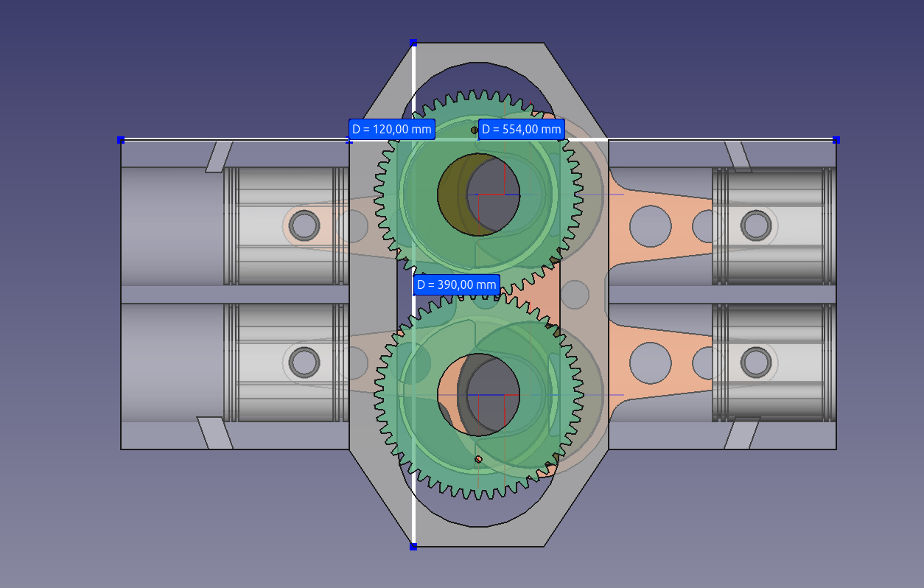
Task: Select the D = 390,00 mm dimension label
Action: click(457, 284)
